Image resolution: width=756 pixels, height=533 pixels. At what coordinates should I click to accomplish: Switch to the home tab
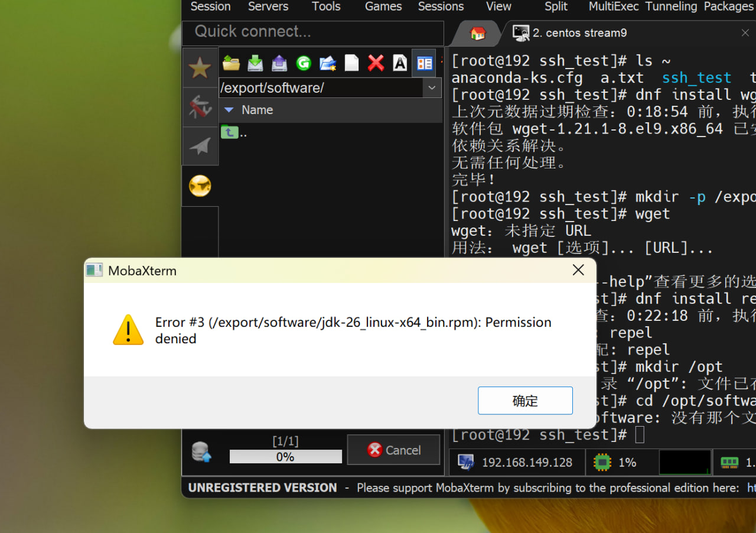[477, 33]
